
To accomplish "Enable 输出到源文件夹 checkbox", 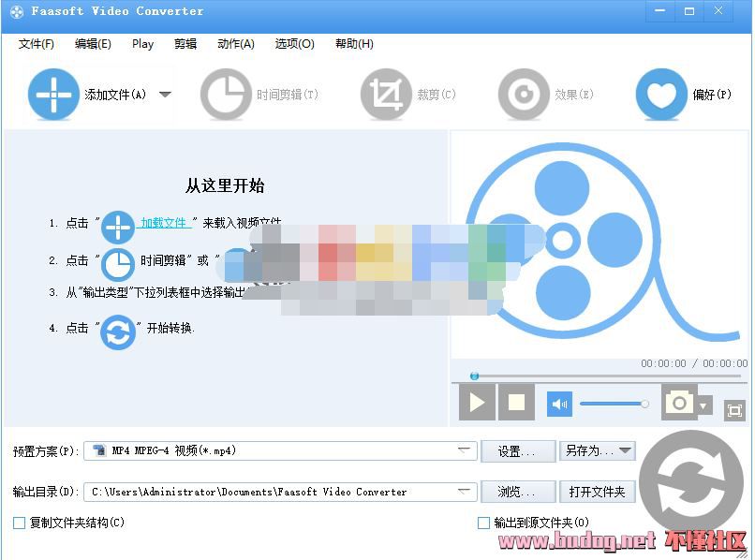I will click(x=483, y=523).
